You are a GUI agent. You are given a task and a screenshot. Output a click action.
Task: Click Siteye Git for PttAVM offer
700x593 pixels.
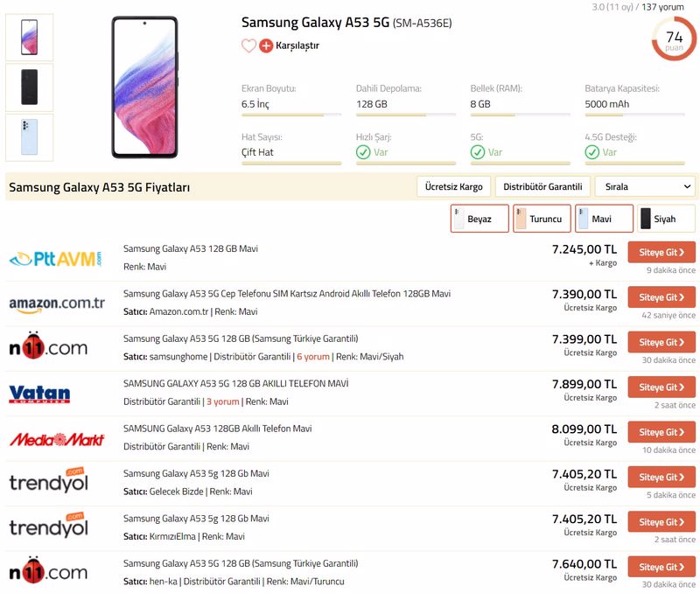661,252
